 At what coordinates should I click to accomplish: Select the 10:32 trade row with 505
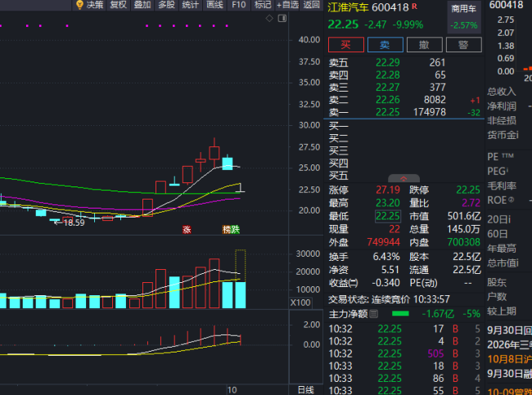pos(404,353)
